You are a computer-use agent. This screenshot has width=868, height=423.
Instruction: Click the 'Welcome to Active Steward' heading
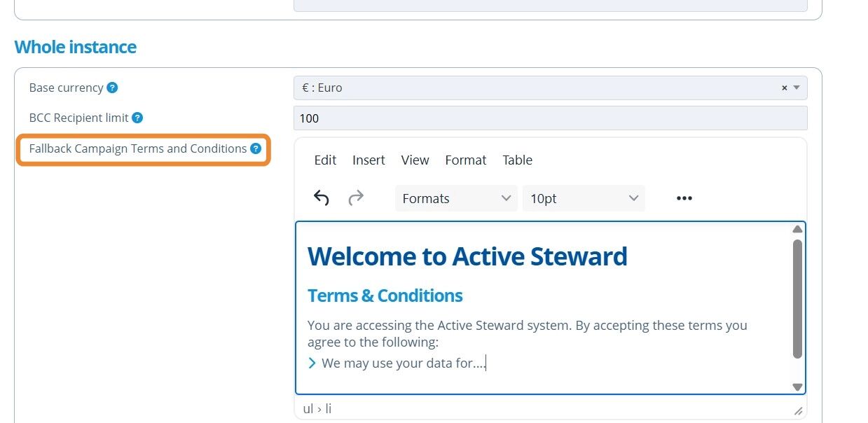(x=467, y=256)
